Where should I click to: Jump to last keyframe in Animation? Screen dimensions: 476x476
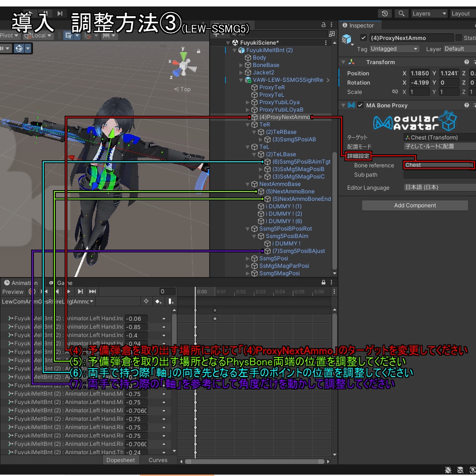tap(93, 291)
